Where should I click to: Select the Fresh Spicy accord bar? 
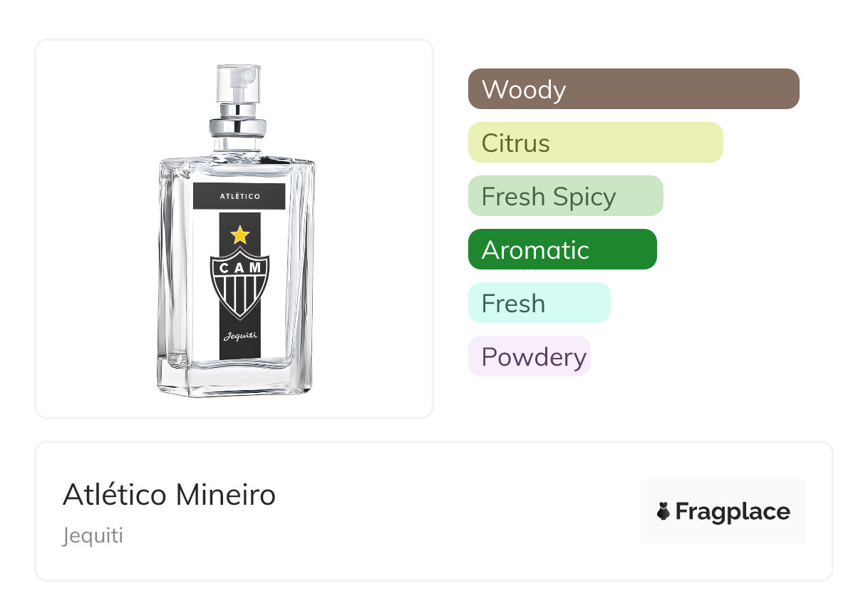(565, 196)
